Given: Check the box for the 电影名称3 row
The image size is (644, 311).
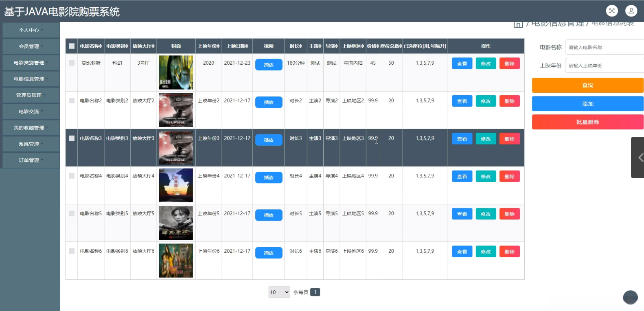Looking at the screenshot, I should (72, 138).
